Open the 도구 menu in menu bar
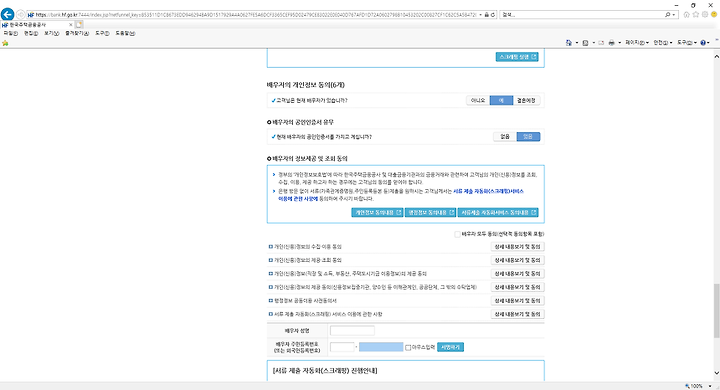Screen dimensions: 720x390 pyautogui.click(x=102, y=34)
